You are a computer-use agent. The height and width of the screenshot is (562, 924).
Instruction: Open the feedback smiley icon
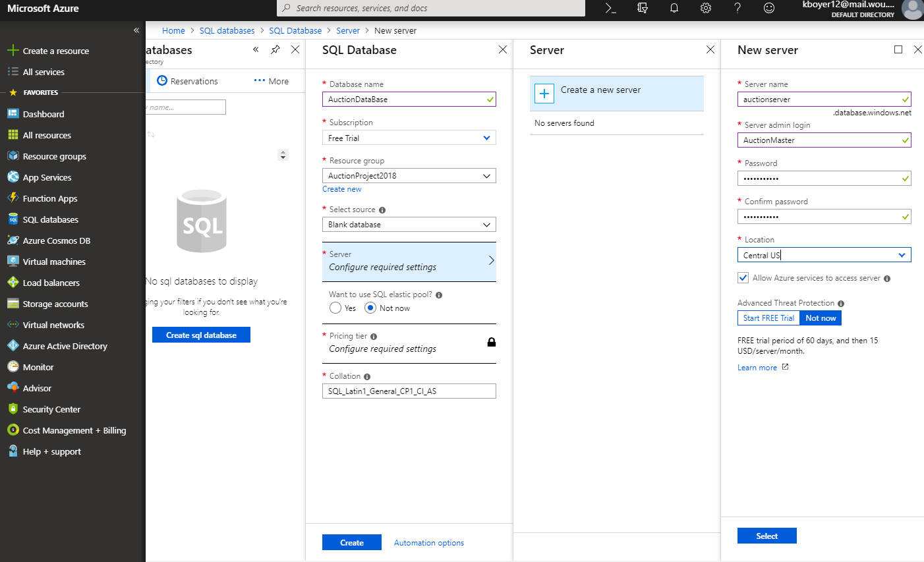pos(769,8)
